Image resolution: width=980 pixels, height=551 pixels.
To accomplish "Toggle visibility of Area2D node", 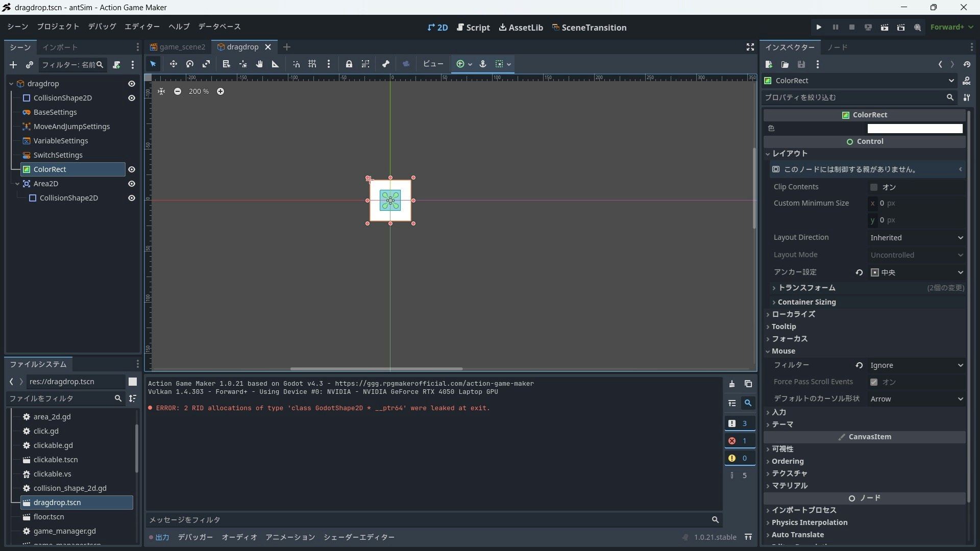I will point(131,184).
